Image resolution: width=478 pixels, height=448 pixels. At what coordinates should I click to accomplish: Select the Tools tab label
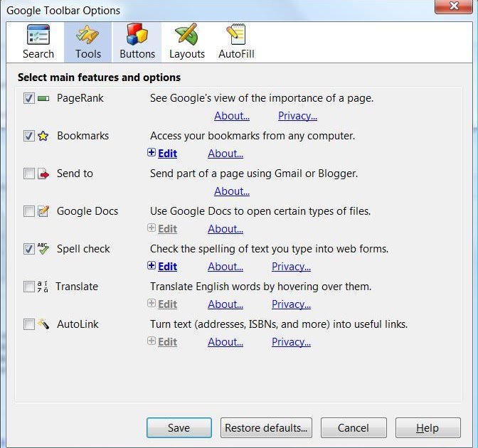pyautogui.click(x=88, y=54)
